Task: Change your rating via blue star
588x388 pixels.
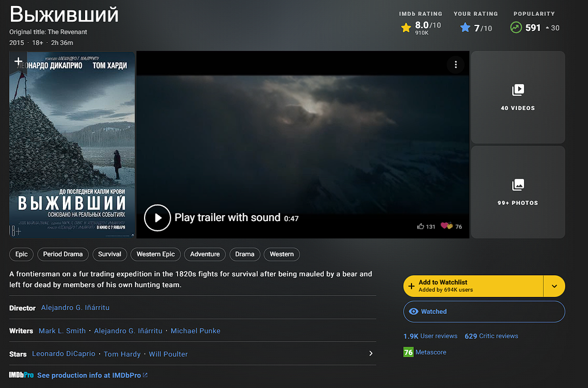Action: (465, 28)
